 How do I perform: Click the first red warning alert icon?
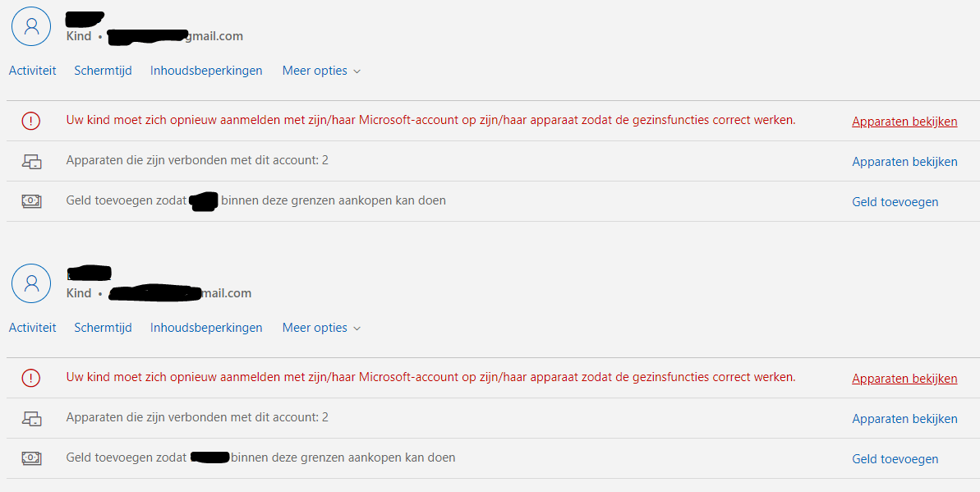(x=31, y=121)
